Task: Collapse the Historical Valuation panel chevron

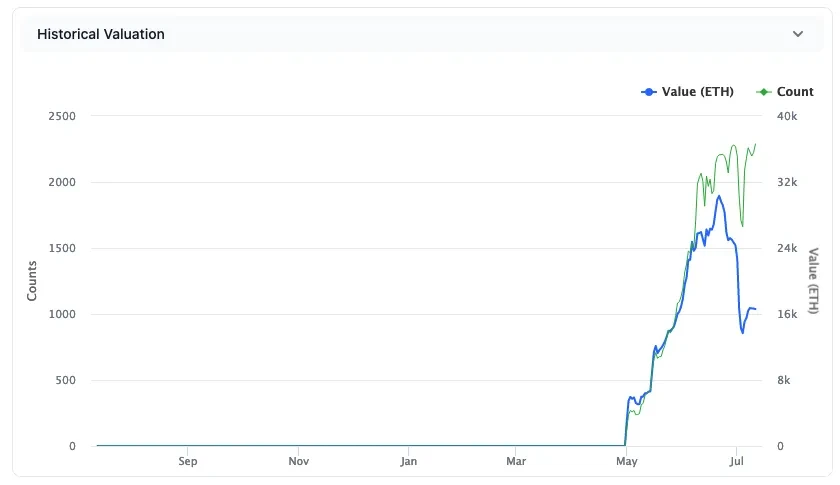Action: 798,34
